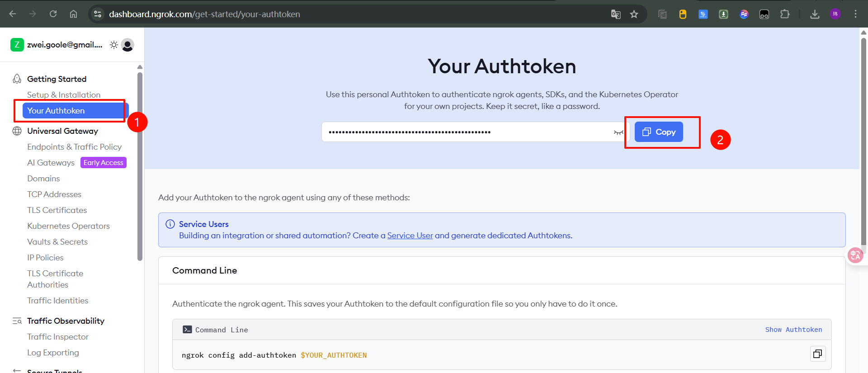Screen dimensions: 868x373
Task: Click the round striped extension icon
Action: point(744,14)
